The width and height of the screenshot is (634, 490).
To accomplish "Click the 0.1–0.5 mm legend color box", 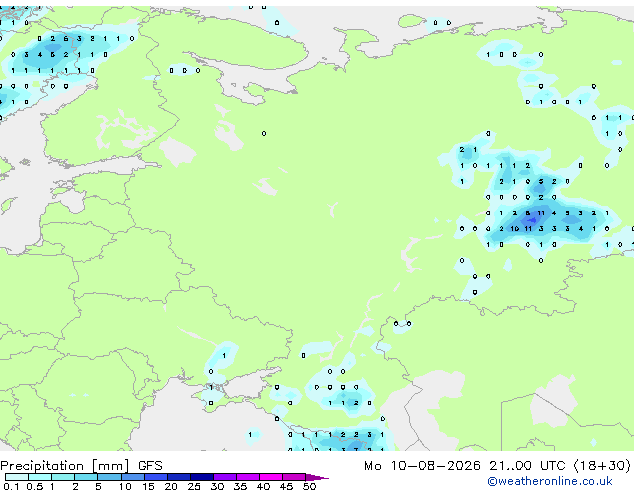I will [x=17, y=477].
